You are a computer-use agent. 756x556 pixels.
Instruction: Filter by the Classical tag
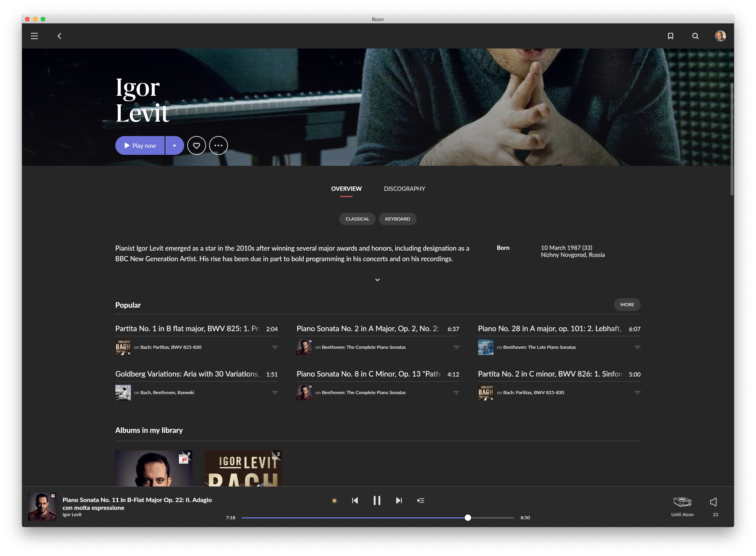coord(357,219)
